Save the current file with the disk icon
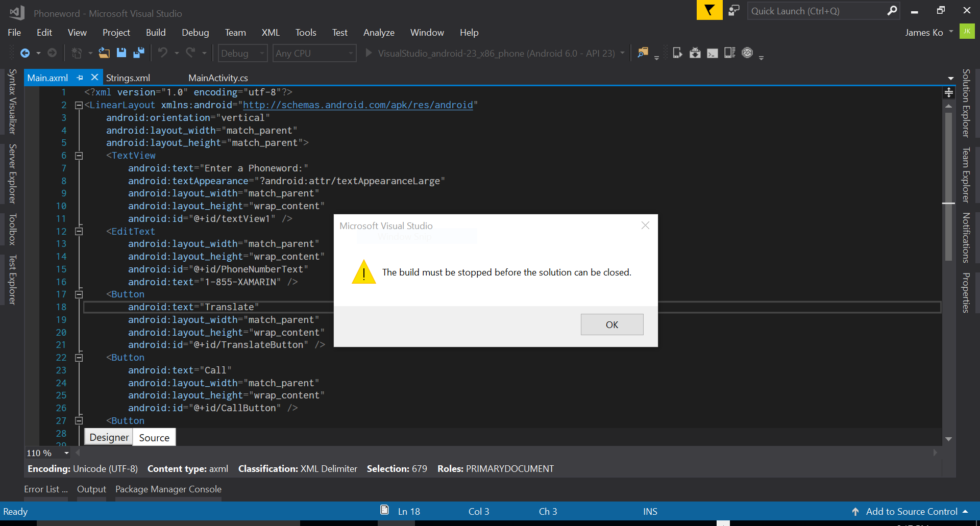Image resolution: width=980 pixels, height=526 pixels. pos(121,53)
